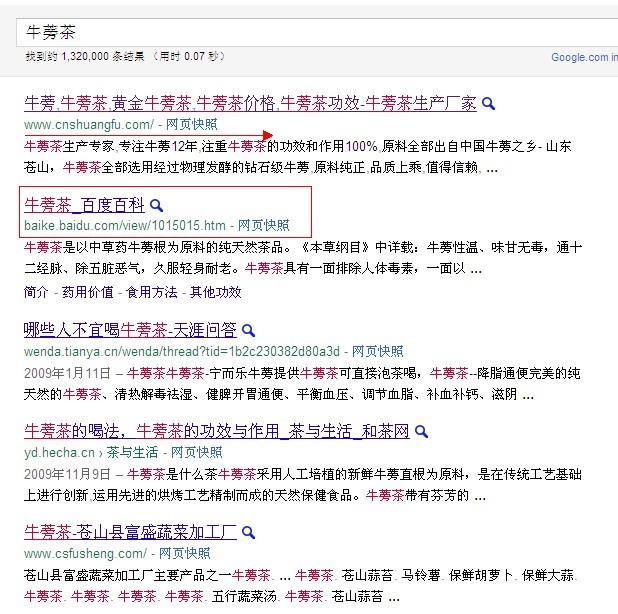Click the date 2009年1月11日 in snippet
The width and height of the screenshot is (618, 614).
pos(67,373)
